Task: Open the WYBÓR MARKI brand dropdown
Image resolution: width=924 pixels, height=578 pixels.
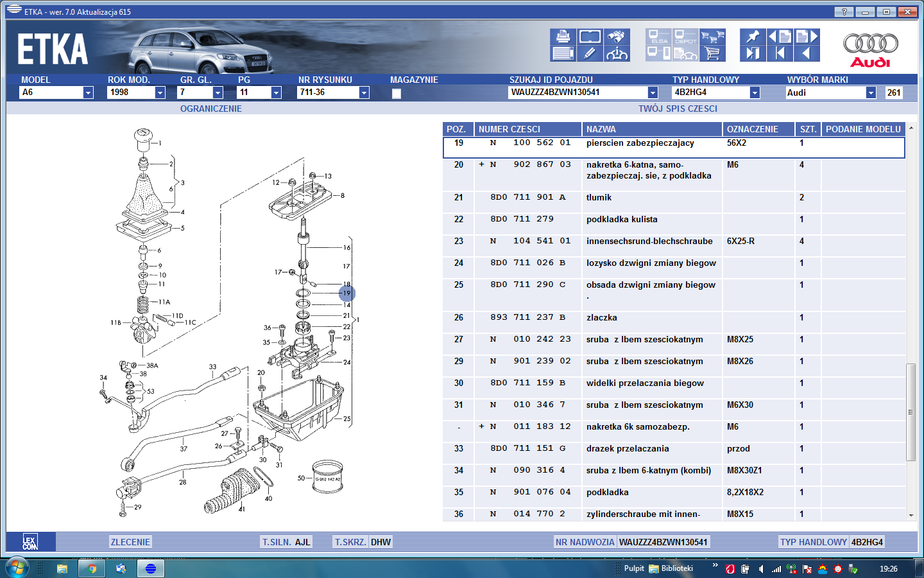Action: 871,92
